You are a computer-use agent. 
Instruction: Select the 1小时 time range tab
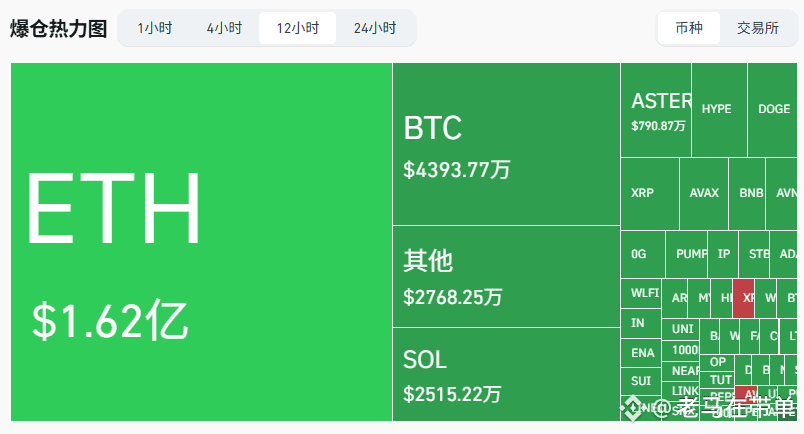[155, 28]
